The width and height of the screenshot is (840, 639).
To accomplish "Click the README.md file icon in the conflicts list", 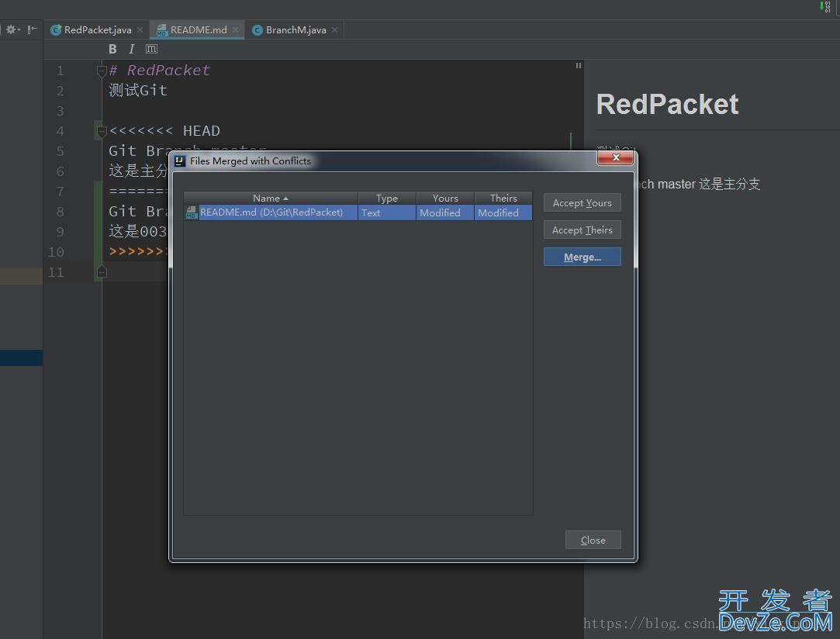I will pos(192,212).
